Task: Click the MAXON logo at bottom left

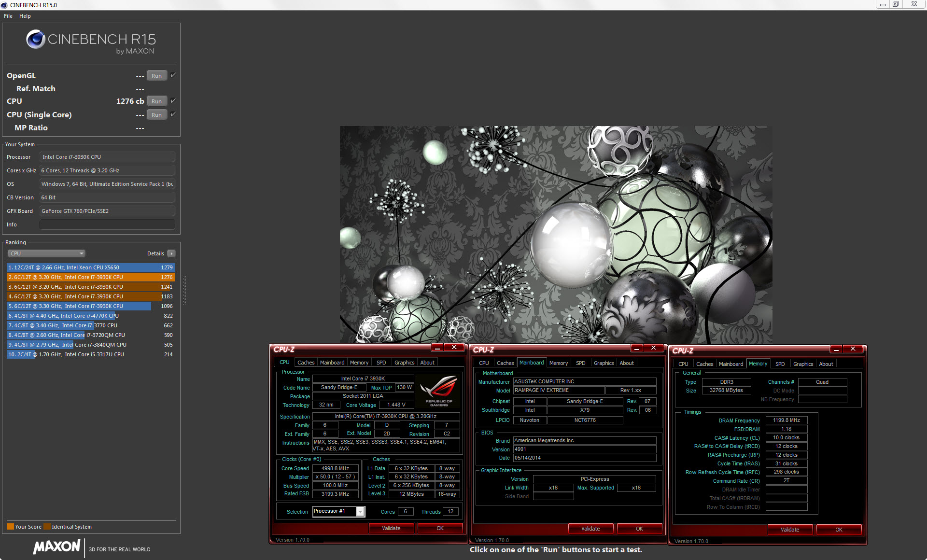Action: (x=56, y=546)
